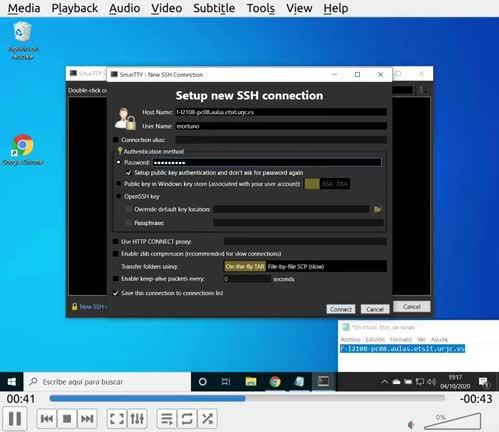Open Edición menu in Notepad
This screenshot has width=499, height=432.
pos(375,339)
